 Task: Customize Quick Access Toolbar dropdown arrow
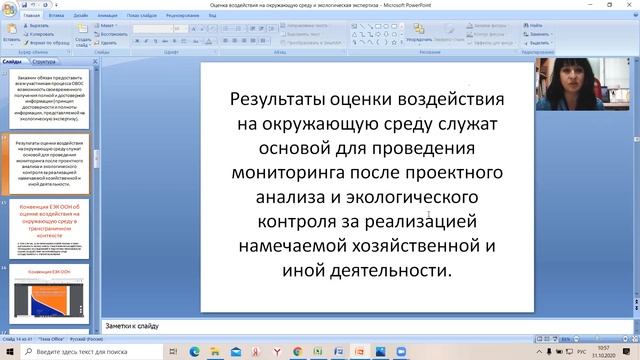[x=56, y=5]
